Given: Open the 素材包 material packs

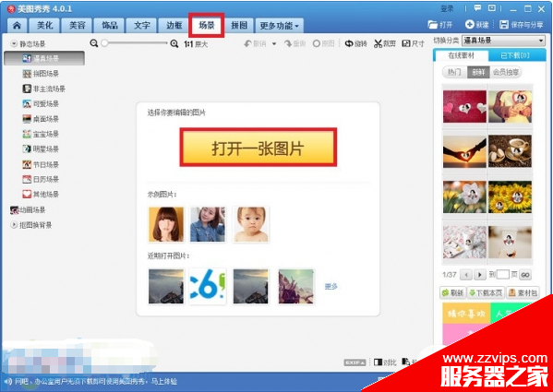Looking at the screenshot, I should tap(523, 293).
